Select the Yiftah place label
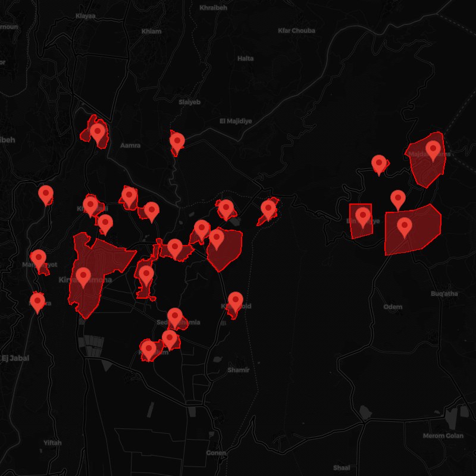The image size is (476, 476). [52, 443]
